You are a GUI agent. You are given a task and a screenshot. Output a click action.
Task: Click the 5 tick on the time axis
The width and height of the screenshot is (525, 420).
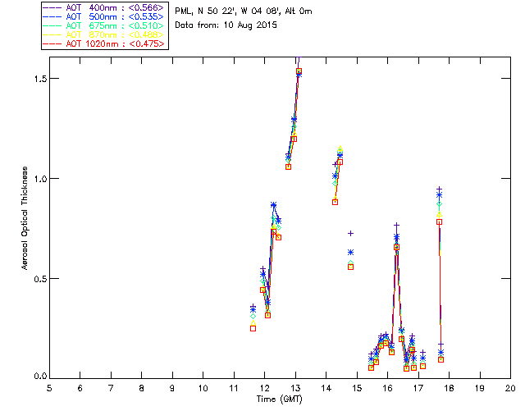coord(49,387)
